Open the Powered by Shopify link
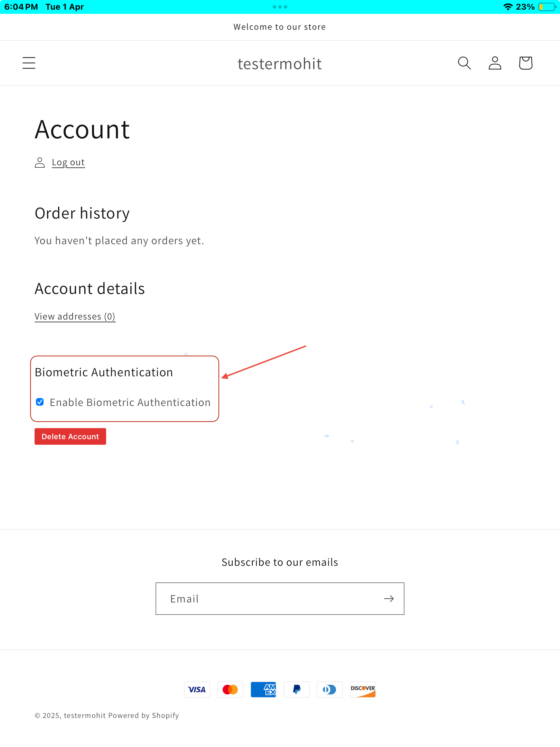Screen dimensions: 560x747 (143, 716)
